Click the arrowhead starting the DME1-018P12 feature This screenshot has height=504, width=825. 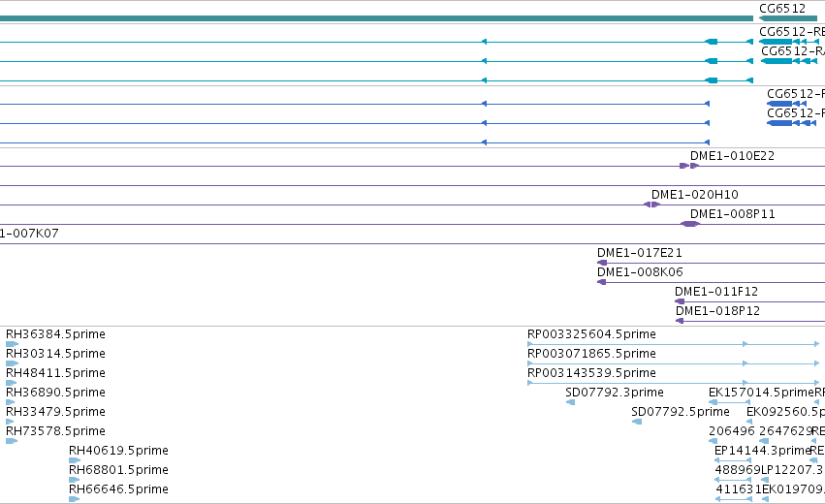click(x=680, y=321)
